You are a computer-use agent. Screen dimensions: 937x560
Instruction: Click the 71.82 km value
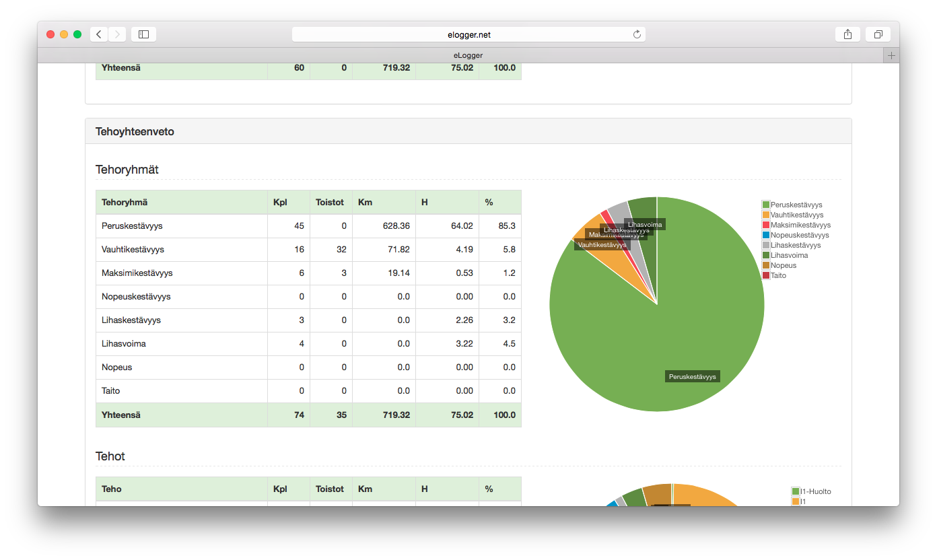[398, 249]
